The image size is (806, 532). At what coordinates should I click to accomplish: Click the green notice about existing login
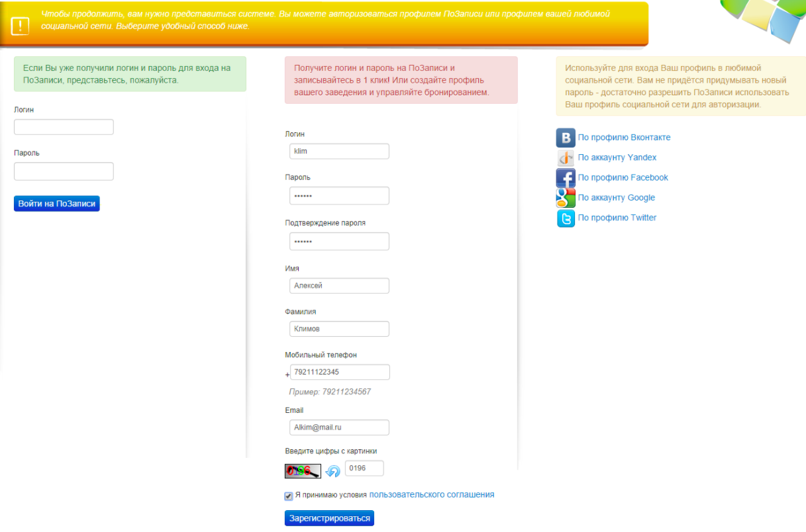pyautogui.click(x=130, y=74)
